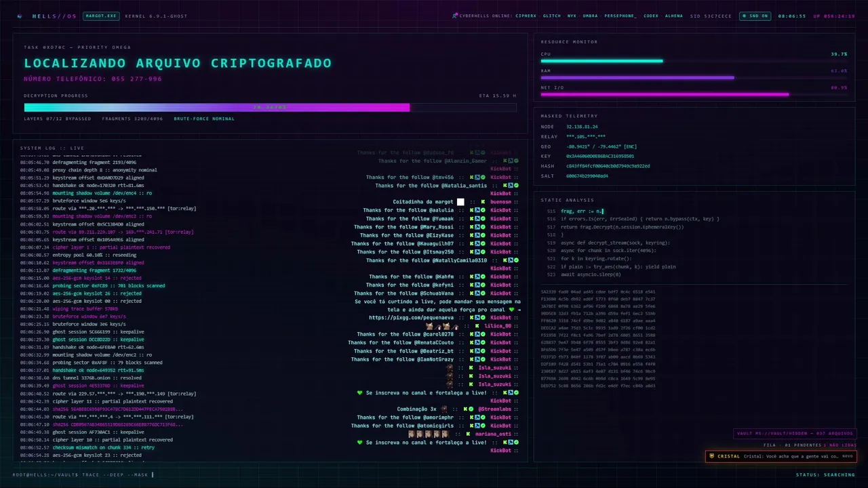Click the decryption progress bar
Screen dimensions: 868x488
pyautogui.click(x=270, y=107)
